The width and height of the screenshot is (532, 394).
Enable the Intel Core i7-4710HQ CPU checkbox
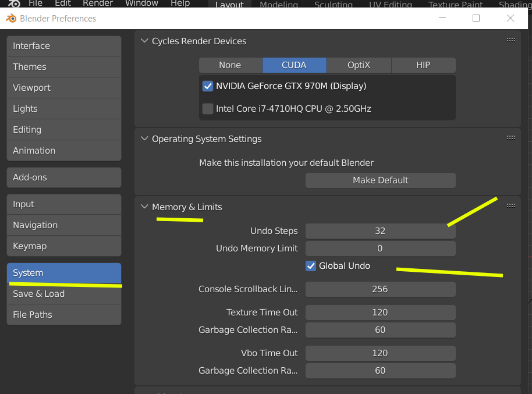pos(208,109)
